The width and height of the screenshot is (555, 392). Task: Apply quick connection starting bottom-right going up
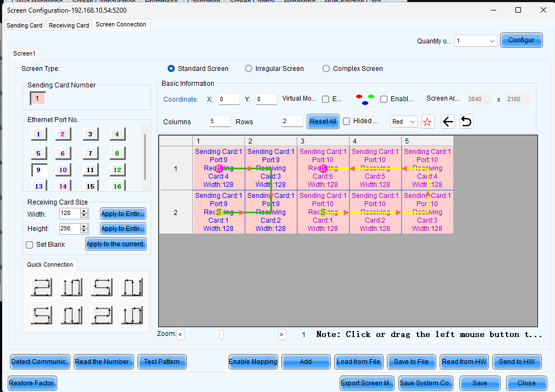click(132, 315)
